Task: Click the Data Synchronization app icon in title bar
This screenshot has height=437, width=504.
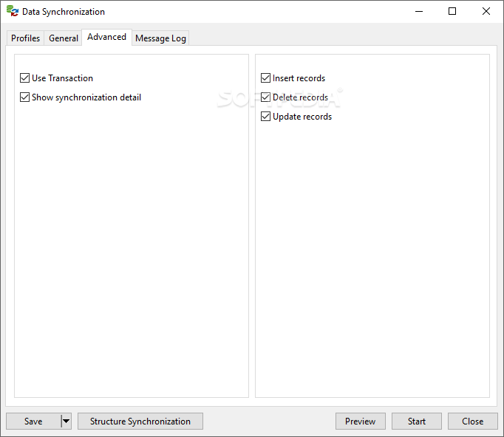Action: 13,11
